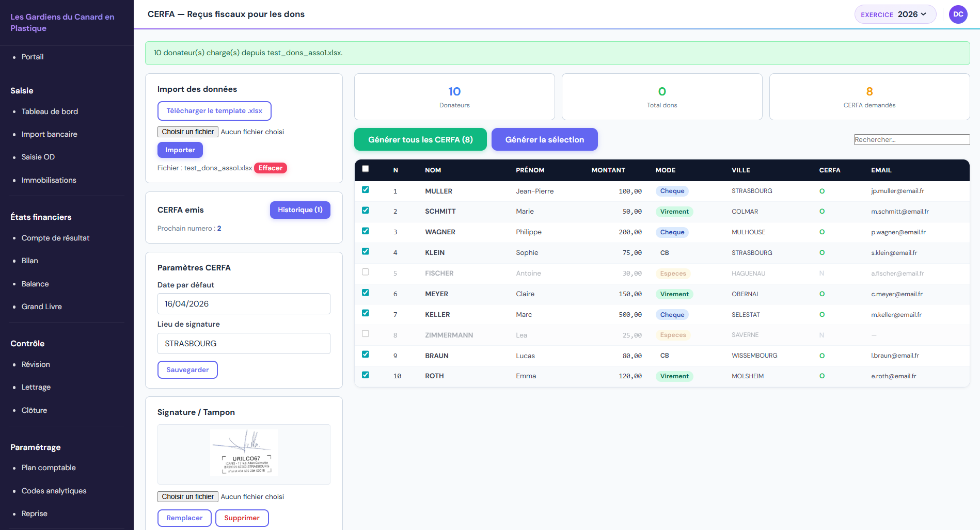Choose a signature file to upload
This screenshot has height=530, width=980.
pos(187,496)
